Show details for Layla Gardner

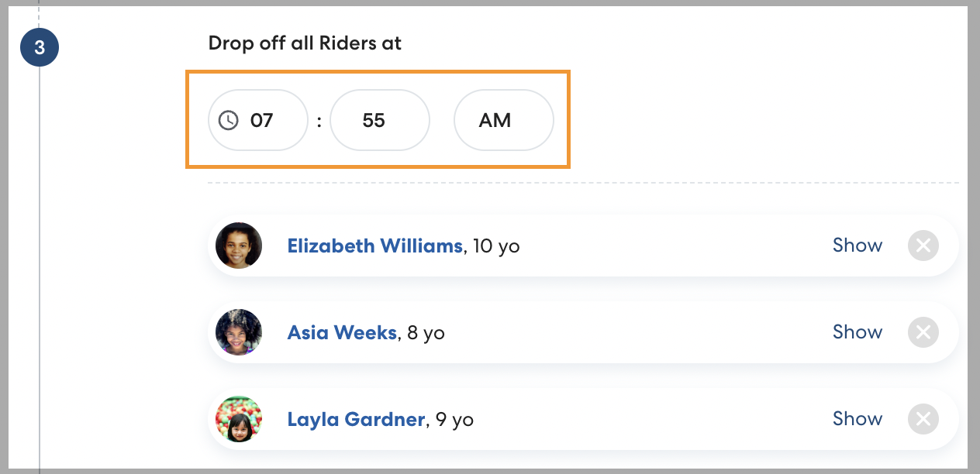(x=857, y=419)
